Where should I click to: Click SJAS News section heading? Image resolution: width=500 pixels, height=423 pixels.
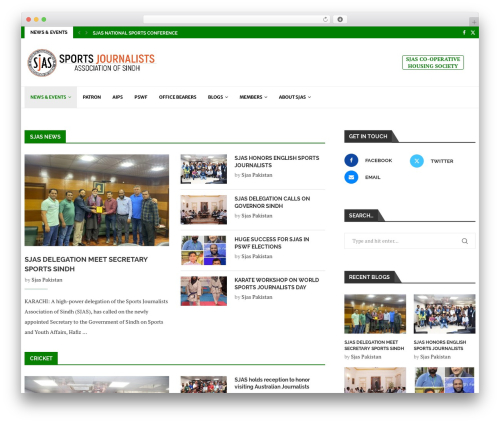pyautogui.click(x=45, y=137)
